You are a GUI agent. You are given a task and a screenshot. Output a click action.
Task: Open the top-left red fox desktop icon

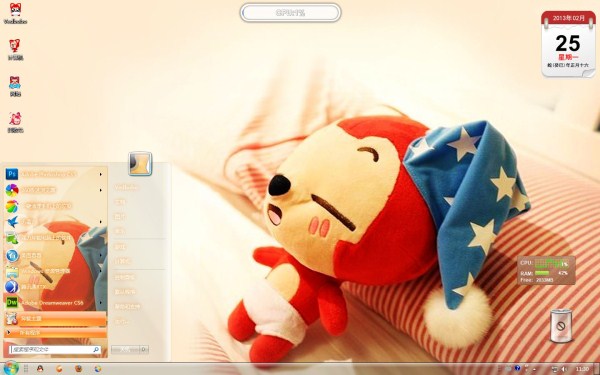[x=15, y=13]
